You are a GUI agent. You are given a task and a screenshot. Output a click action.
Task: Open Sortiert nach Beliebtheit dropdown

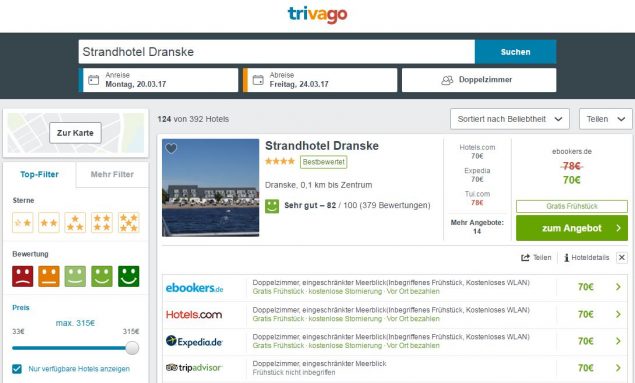pyautogui.click(x=510, y=119)
